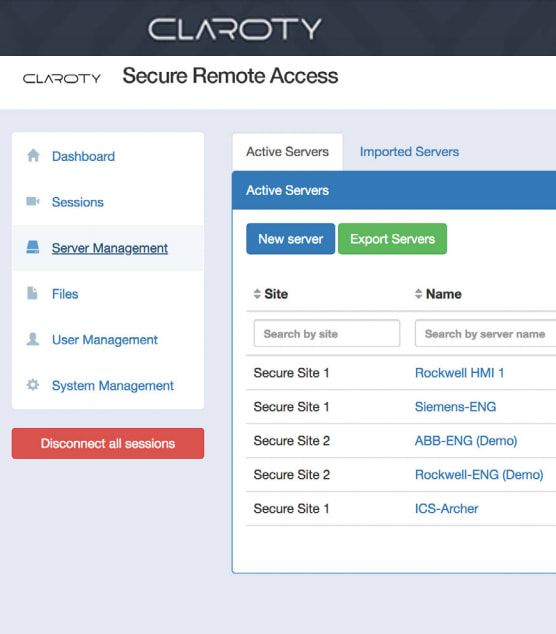Click the Sessions camera icon
Viewport: 556px width, 634px height.
click(x=33, y=201)
